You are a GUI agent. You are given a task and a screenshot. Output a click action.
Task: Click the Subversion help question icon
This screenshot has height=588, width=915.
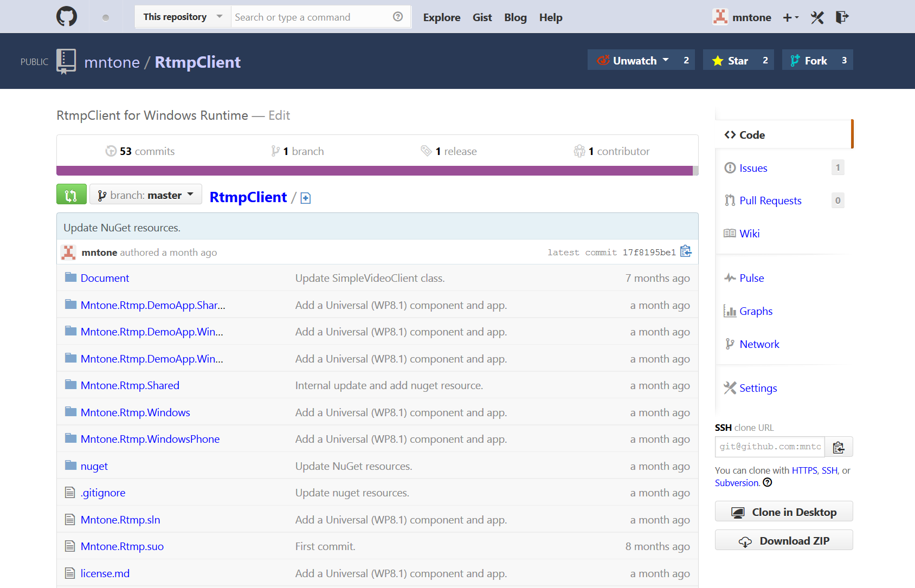click(x=768, y=482)
